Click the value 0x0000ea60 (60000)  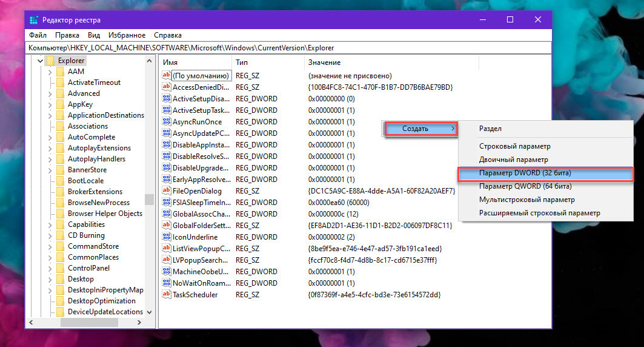(339, 202)
